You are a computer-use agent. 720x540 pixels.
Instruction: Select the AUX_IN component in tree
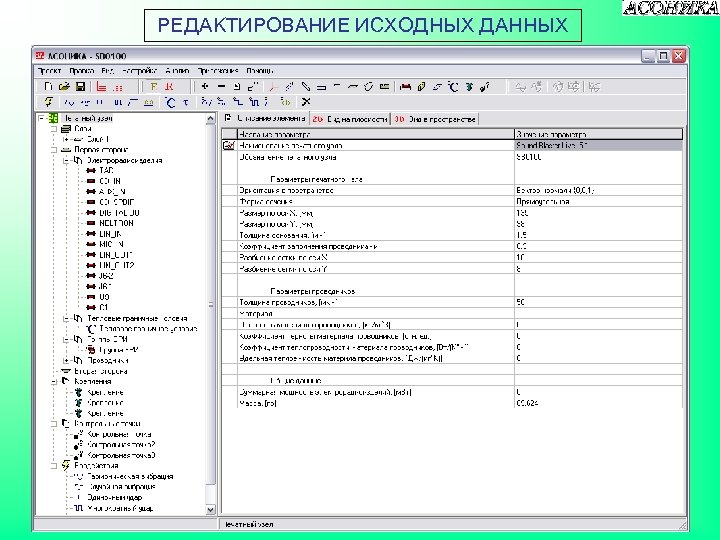[112, 192]
